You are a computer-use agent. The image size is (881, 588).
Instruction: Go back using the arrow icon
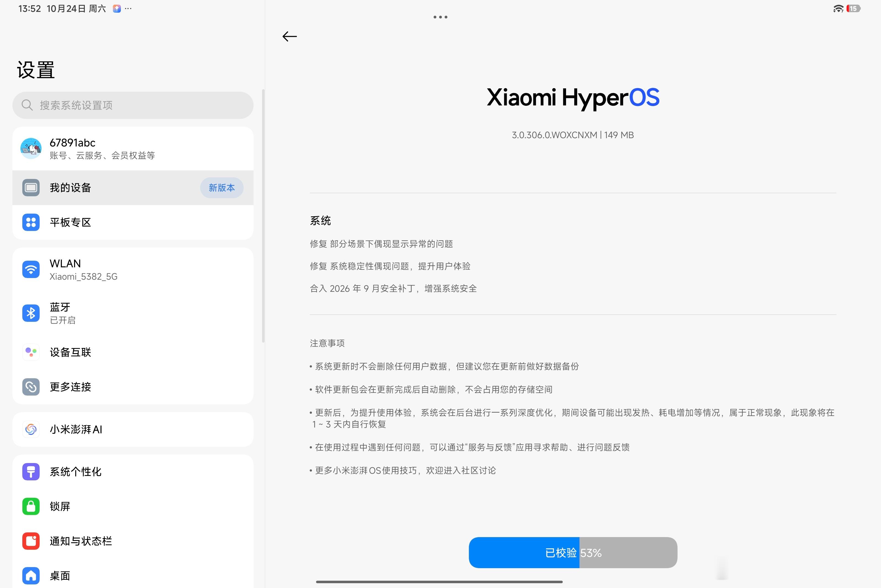tap(290, 36)
